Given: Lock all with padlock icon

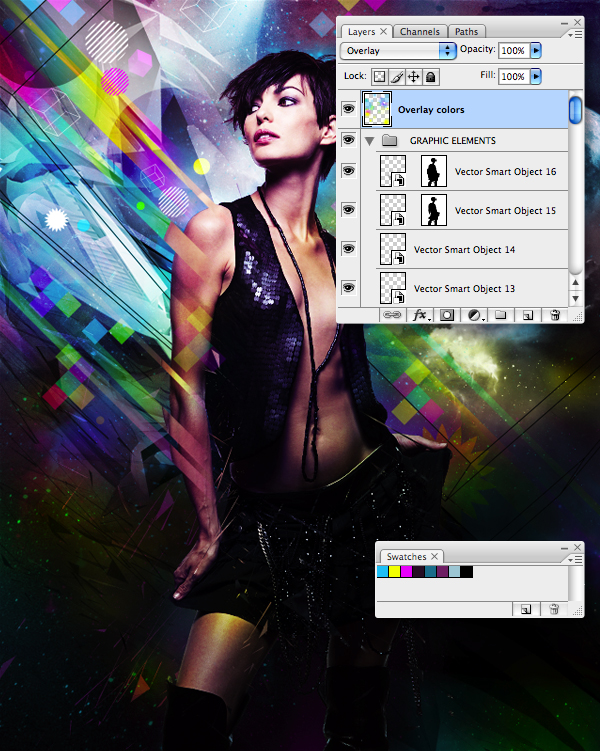Looking at the screenshot, I should click(430, 77).
